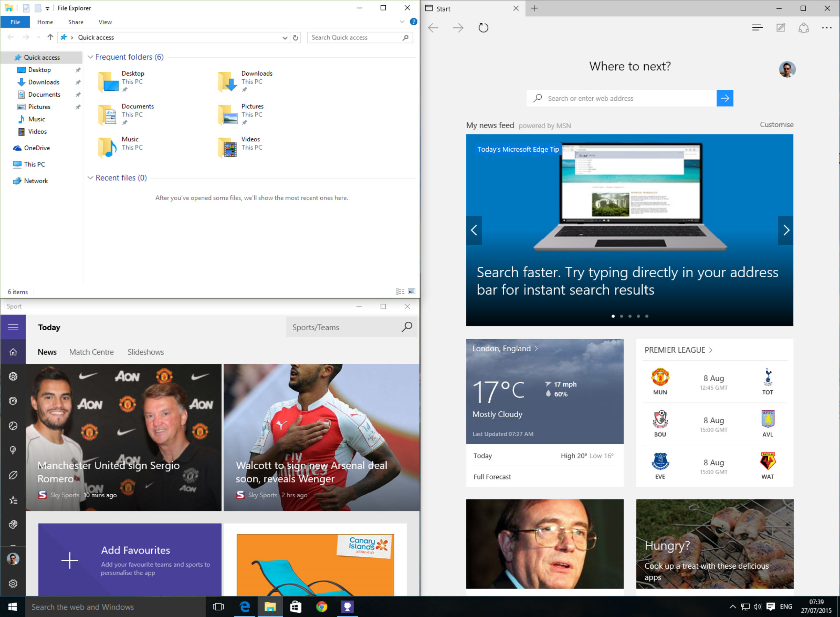Expand the Frequent folders section
840x617 pixels.
(91, 57)
